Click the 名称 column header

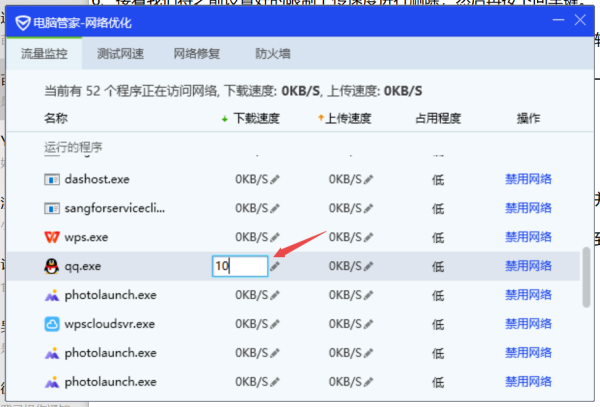[56, 118]
